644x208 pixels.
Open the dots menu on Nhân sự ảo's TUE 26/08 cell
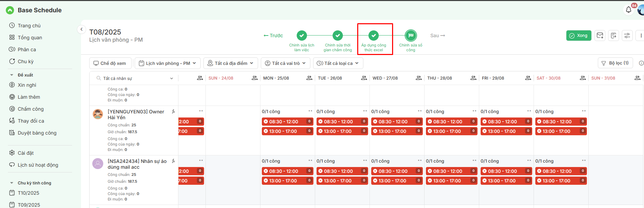pyautogui.click(x=365, y=161)
